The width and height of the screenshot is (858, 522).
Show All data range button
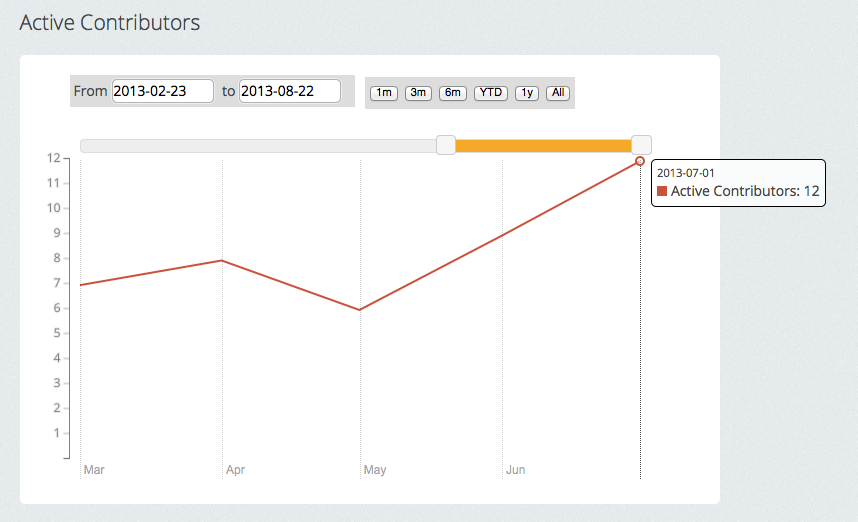coord(558,92)
